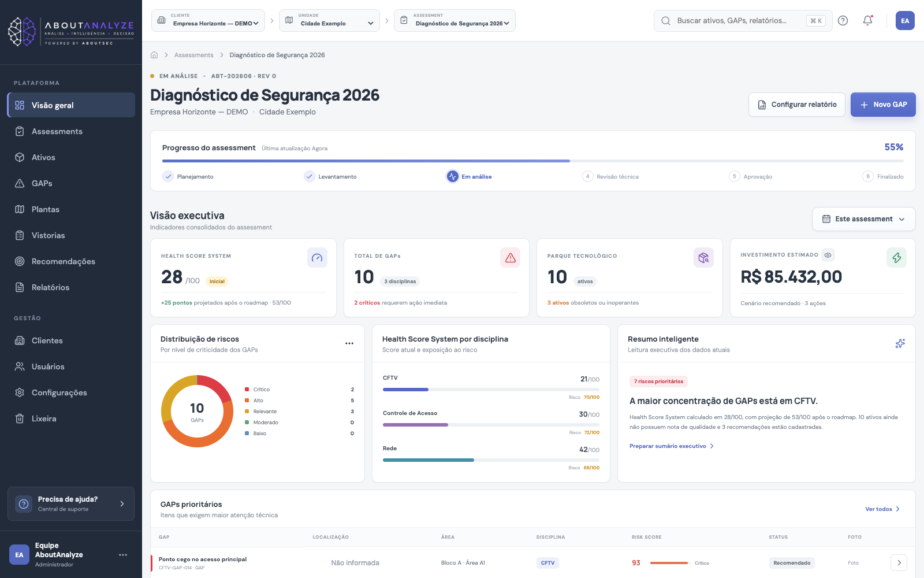Open the notifications bell
The height and width of the screenshot is (578, 924).
point(867,21)
